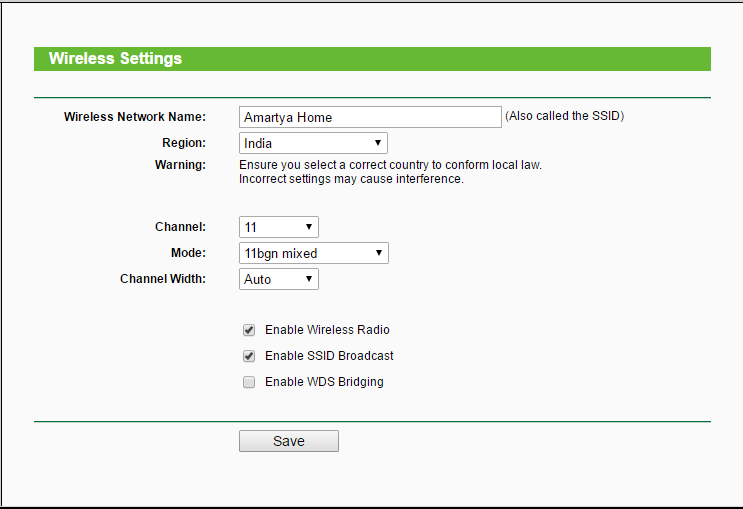Click the 'Wireless Network Name:' label
This screenshot has height=509, width=743.
(x=135, y=117)
